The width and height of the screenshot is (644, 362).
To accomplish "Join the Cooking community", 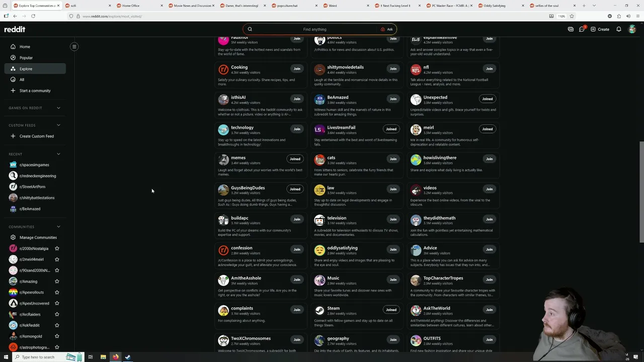I will point(297,68).
